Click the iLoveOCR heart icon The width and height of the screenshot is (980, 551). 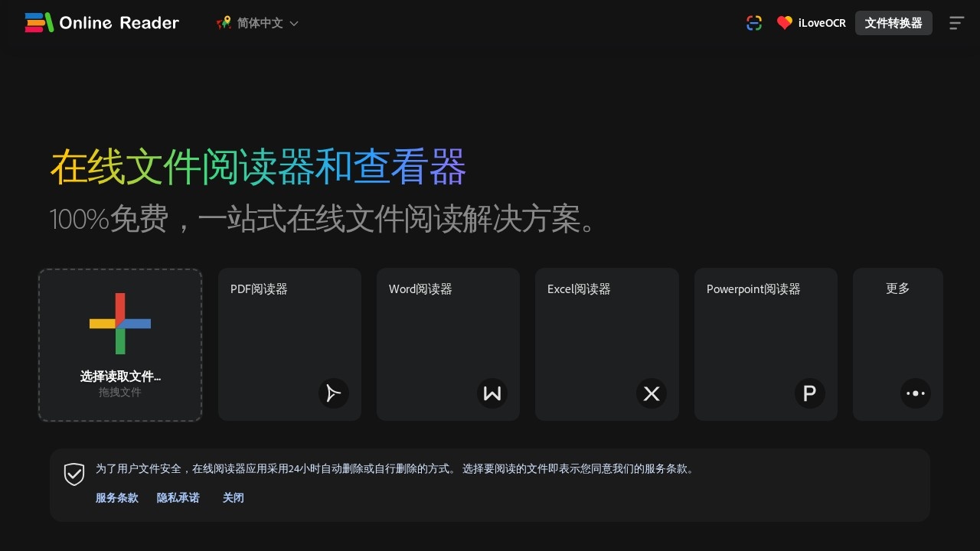tap(784, 23)
